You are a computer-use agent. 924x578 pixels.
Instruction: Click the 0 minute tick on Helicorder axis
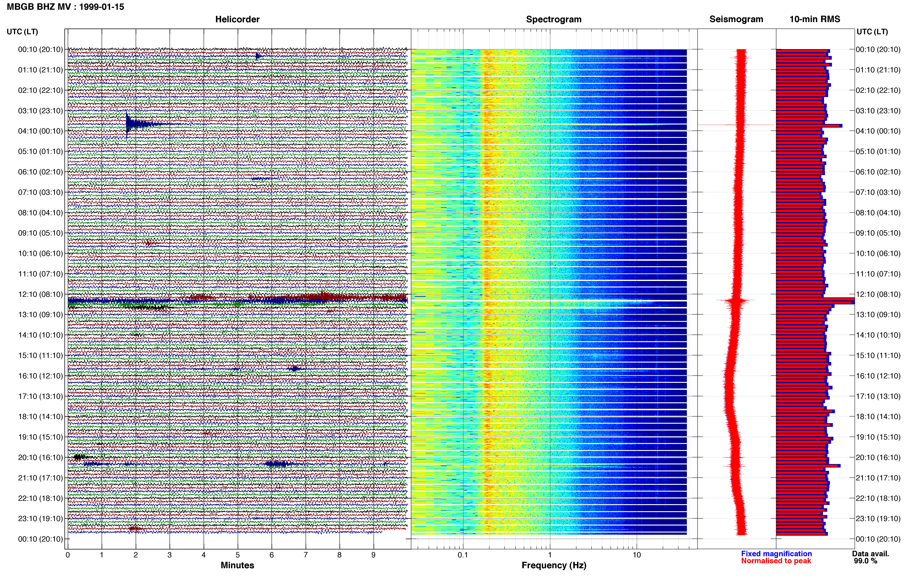(x=68, y=555)
